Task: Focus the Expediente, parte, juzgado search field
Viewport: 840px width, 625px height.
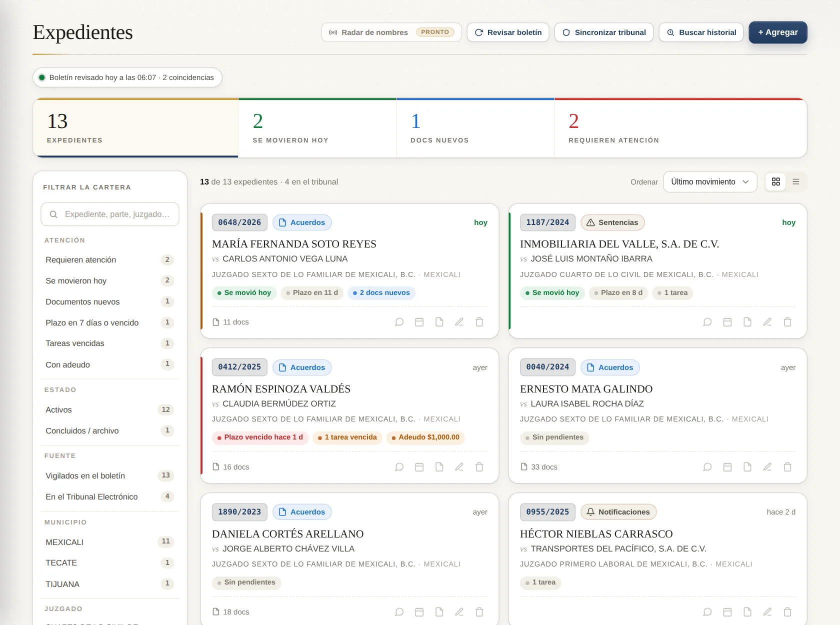Action: pos(110,214)
